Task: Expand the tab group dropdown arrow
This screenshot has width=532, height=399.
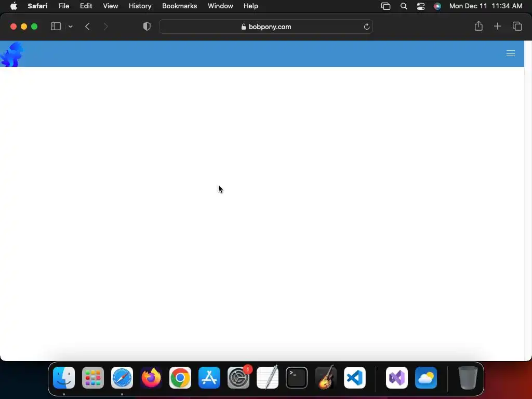Action: [x=71, y=26]
